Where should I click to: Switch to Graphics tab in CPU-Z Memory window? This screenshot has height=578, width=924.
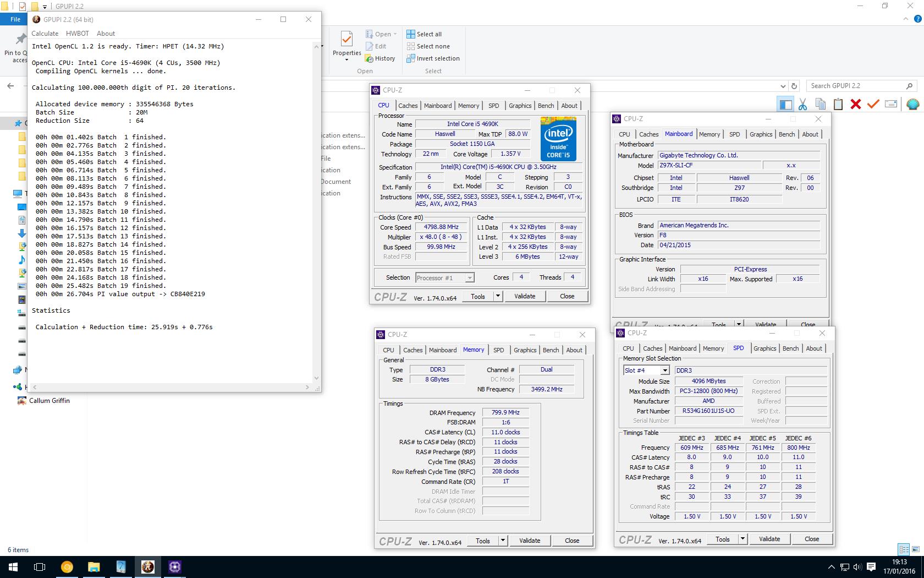click(x=525, y=350)
